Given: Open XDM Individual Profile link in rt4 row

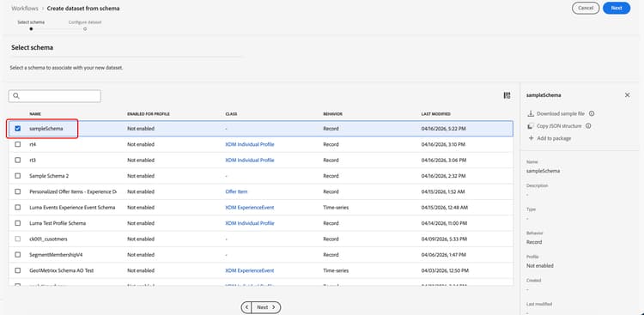Looking at the screenshot, I should [x=250, y=144].
